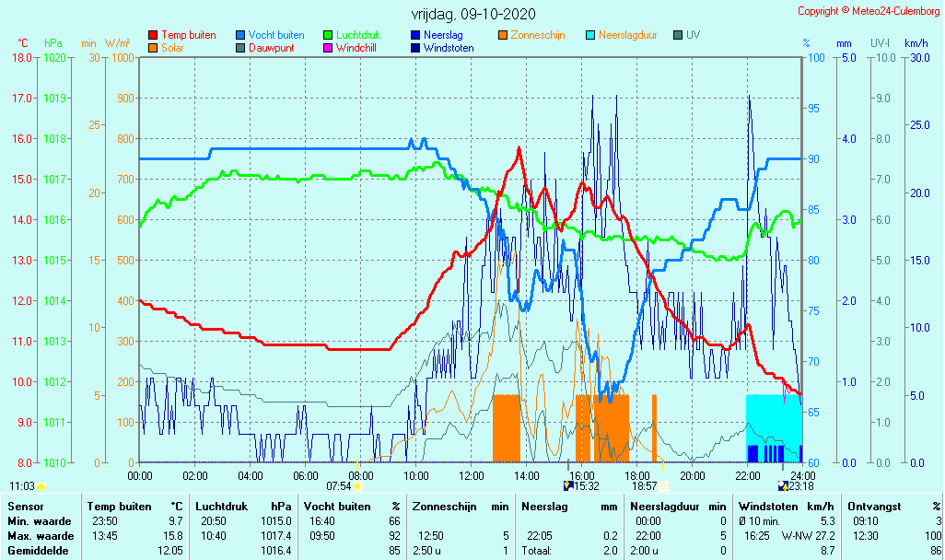
Task: Click the chart date title vrijdag, 09-10-2020
Action: tap(472, 15)
